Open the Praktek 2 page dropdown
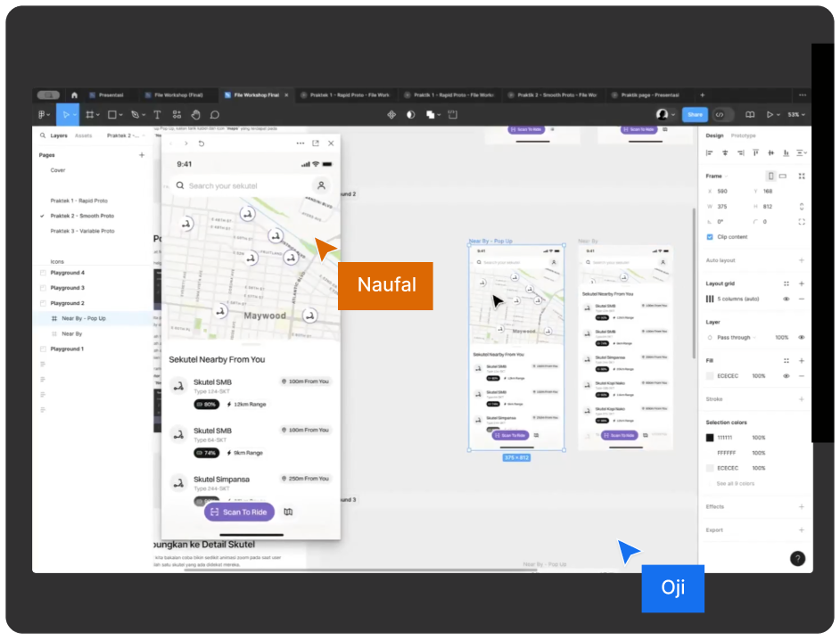The image size is (840, 640). (x=126, y=136)
